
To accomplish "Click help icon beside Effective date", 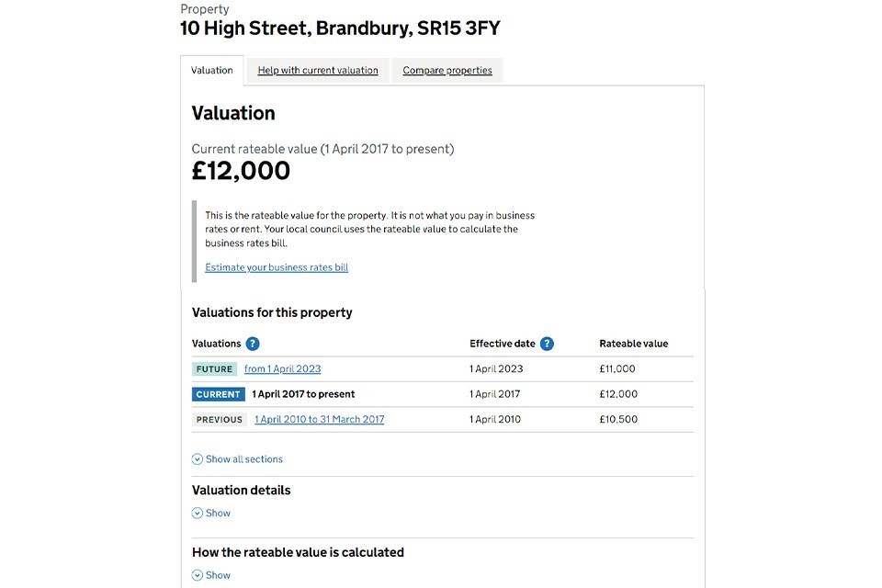I will pyautogui.click(x=547, y=344).
